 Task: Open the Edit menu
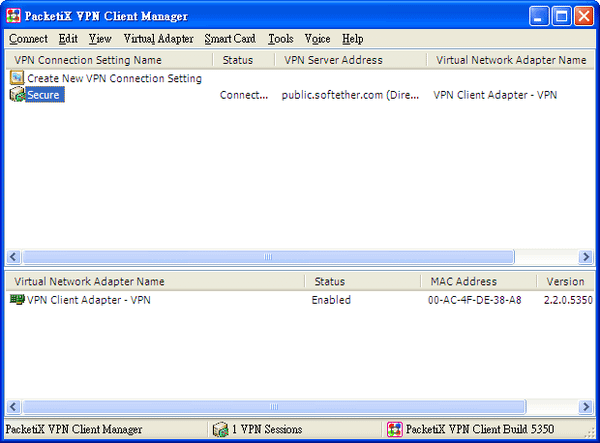(68, 39)
